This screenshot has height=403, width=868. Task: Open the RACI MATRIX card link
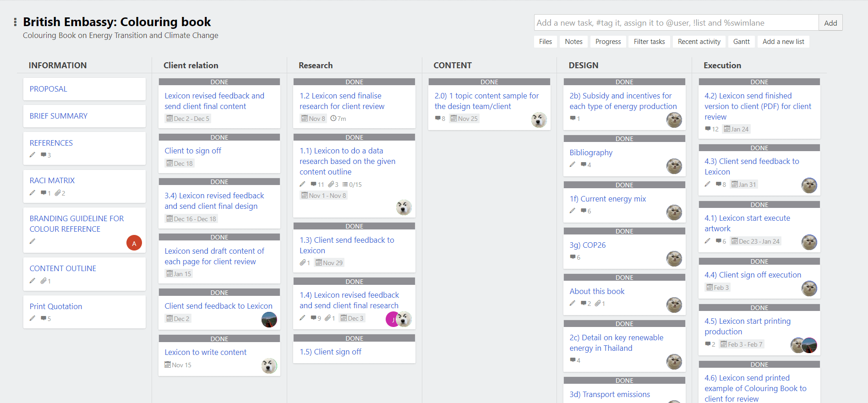(x=52, y=180)
